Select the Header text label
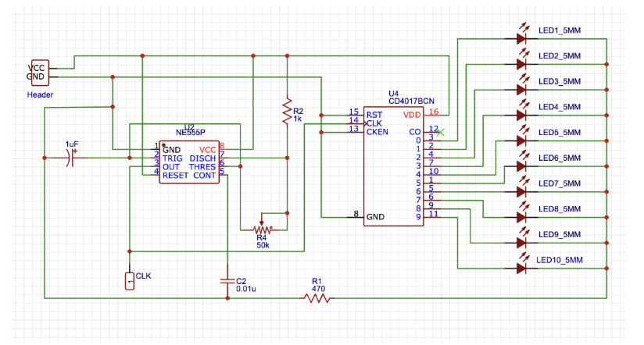 tap(40, 95)
